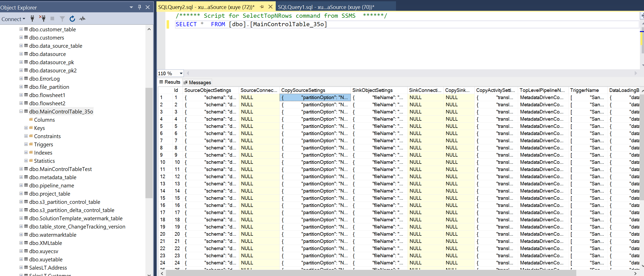Open the Filter icon in Object Explorer toolbar
This screenshot has height=276, width=644.
click(62, 18)
